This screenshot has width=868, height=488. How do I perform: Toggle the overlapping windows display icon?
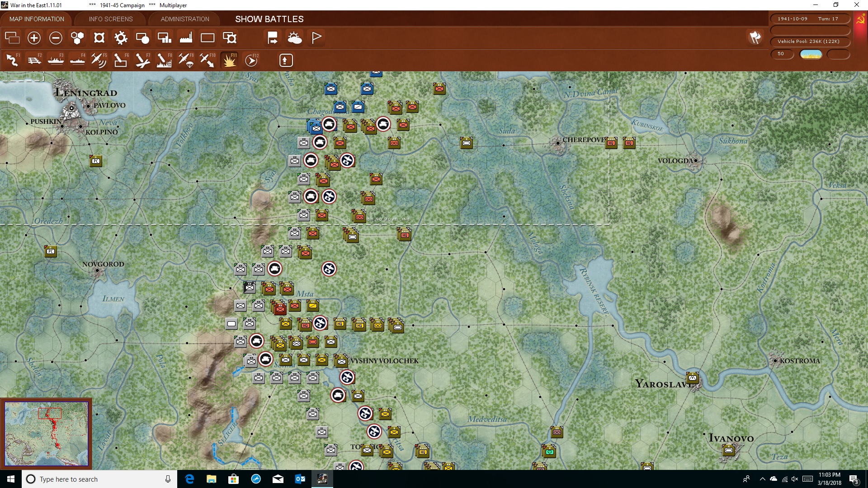click(x=12, y=38)
